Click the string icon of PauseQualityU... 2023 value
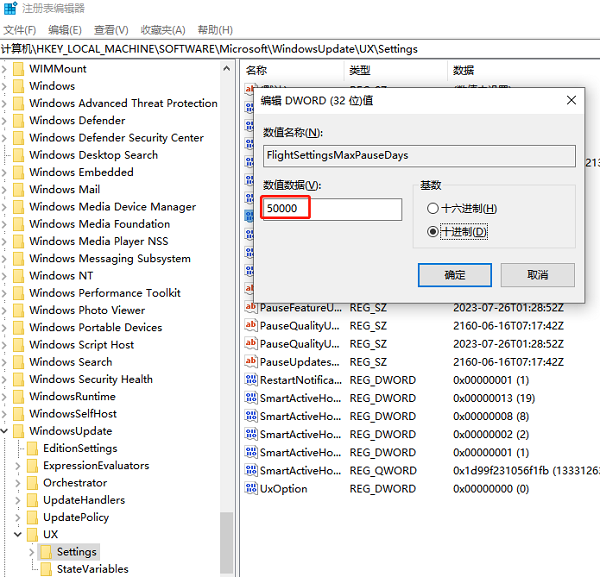The image size is (600, 577). 251,344
